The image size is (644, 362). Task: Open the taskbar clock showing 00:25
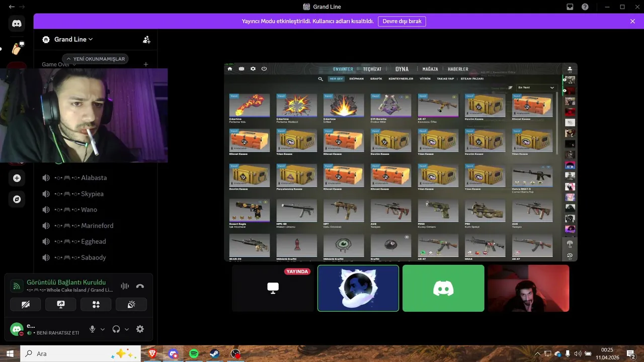(607, 353)
